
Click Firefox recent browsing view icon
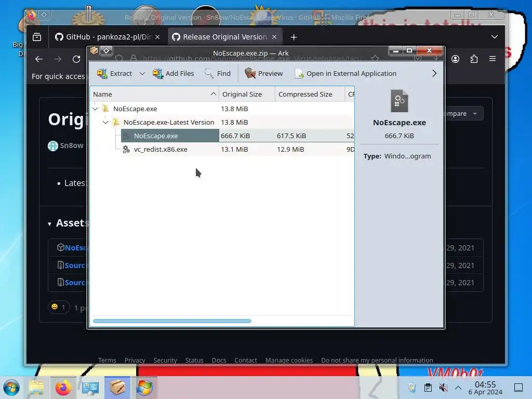[x=37, y=37]
